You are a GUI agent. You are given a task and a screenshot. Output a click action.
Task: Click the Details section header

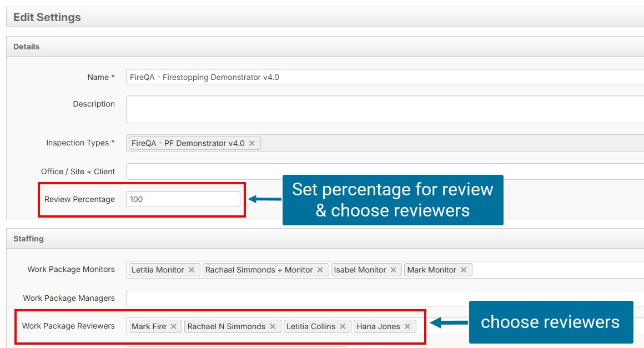[27, 47]
